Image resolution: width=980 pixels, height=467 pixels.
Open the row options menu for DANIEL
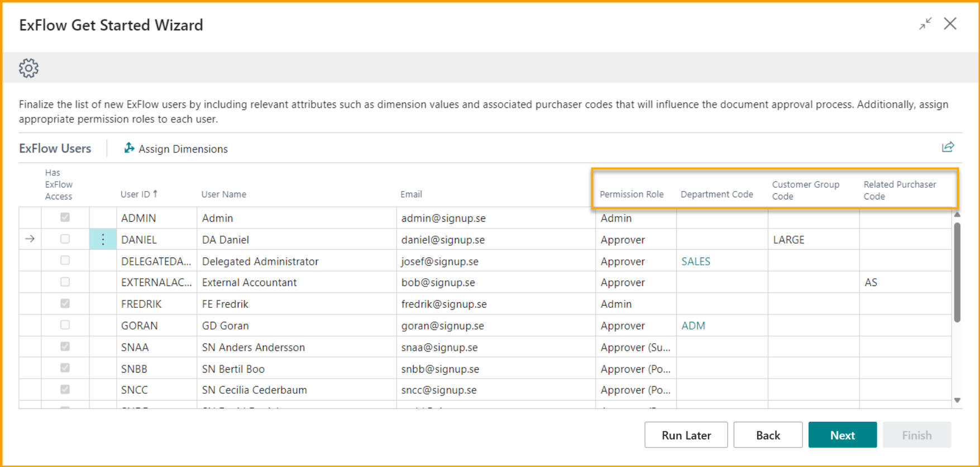click(103, 240)
